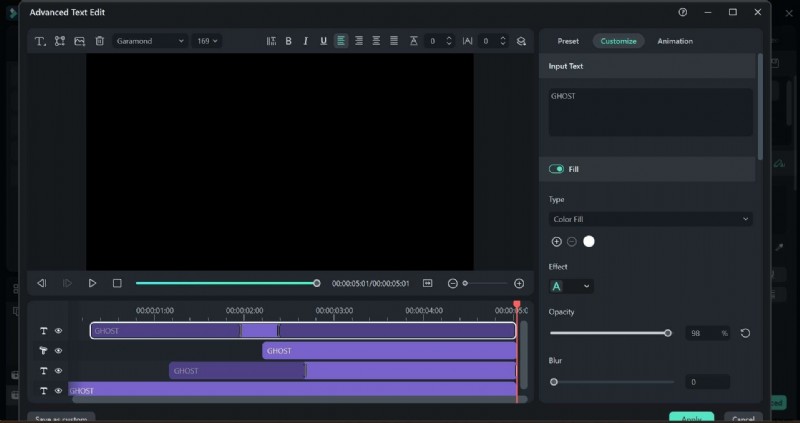Reset the Opacity value

pos(745,333)
